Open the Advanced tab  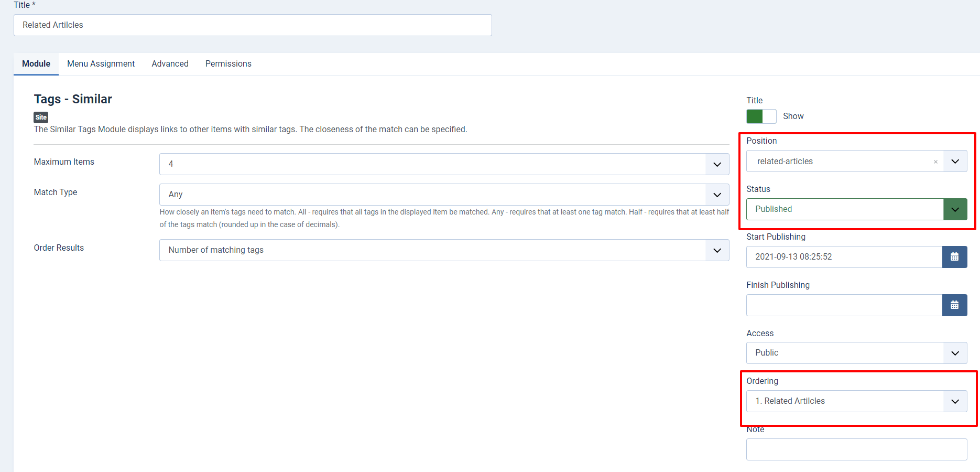[x=170, y=64]
